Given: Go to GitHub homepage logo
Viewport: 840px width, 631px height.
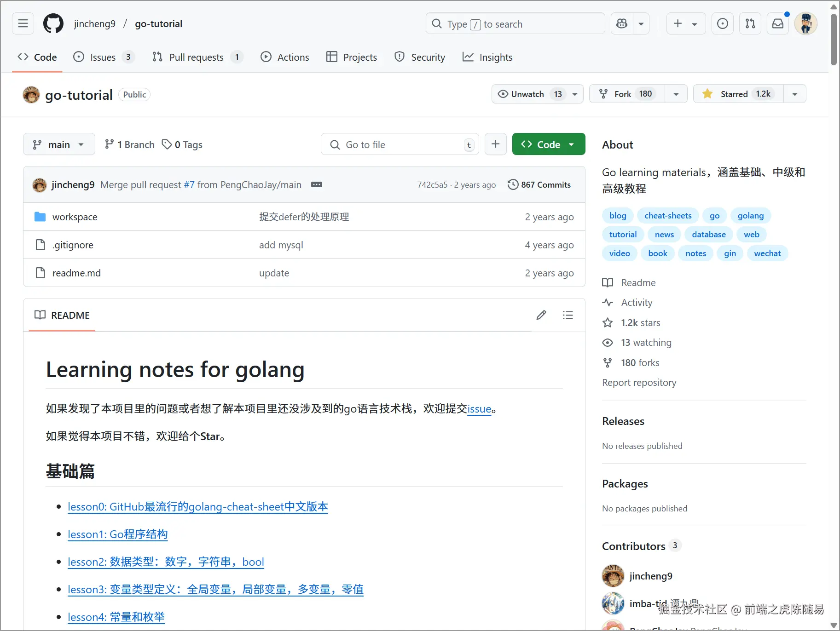Looking at the screenshot, I should [x=53, y=23].
